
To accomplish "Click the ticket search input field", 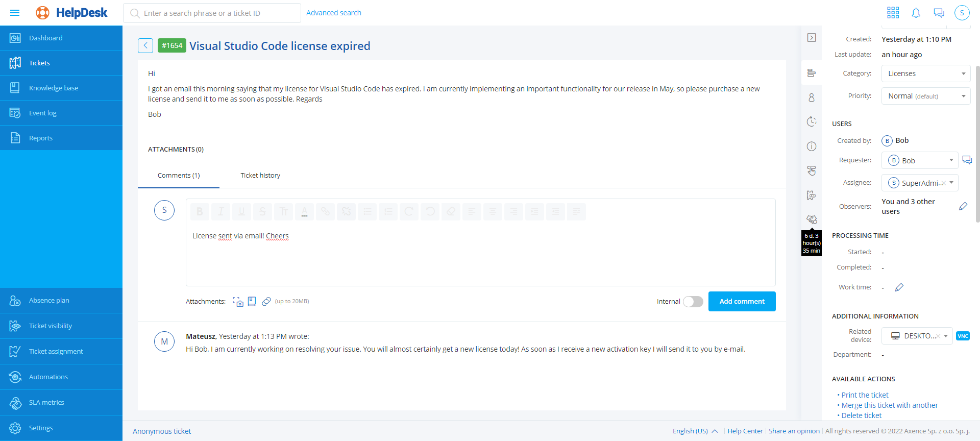I will pos(214,13).
